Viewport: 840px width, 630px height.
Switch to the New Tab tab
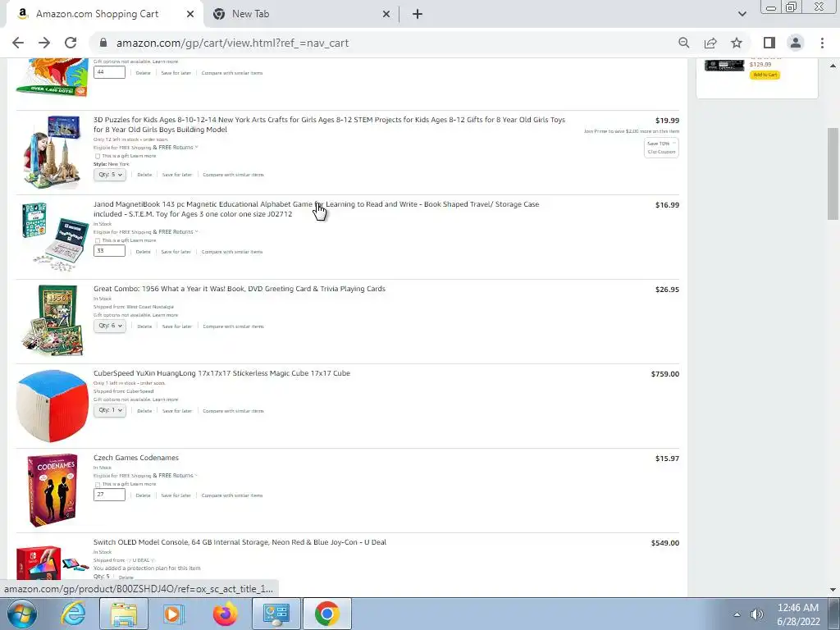click(x=300, y=15)
